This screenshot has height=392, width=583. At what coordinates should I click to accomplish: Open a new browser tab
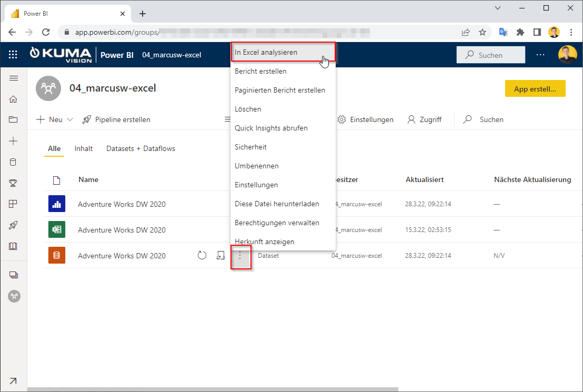coord(143,14)
